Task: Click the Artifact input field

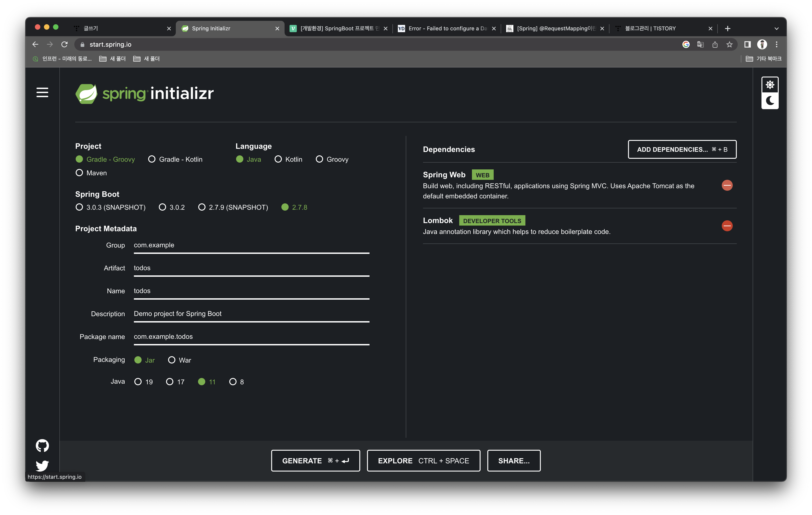Action: click(x=251, y=268)
